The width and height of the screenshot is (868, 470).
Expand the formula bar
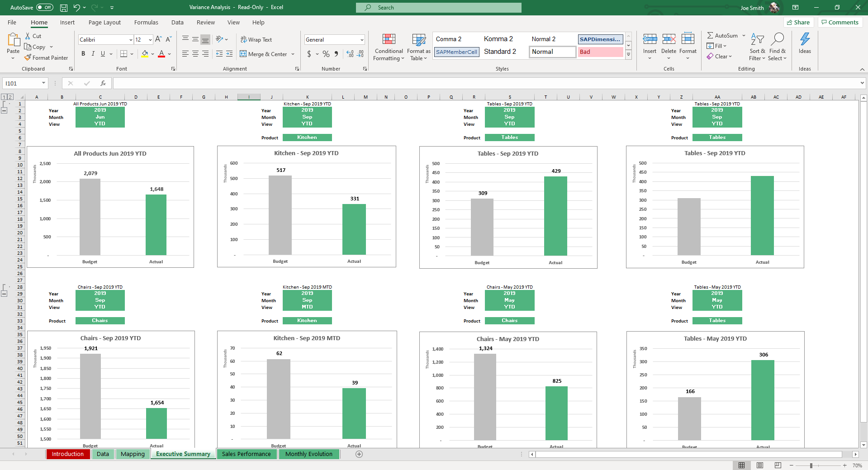coord(862,83)
